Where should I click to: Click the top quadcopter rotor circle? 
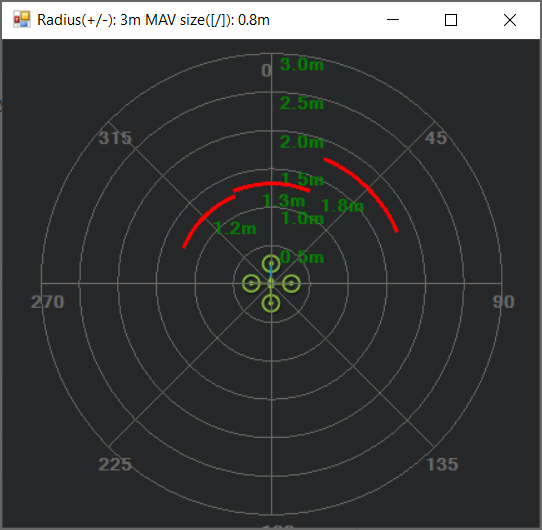[x=271, y=264]
